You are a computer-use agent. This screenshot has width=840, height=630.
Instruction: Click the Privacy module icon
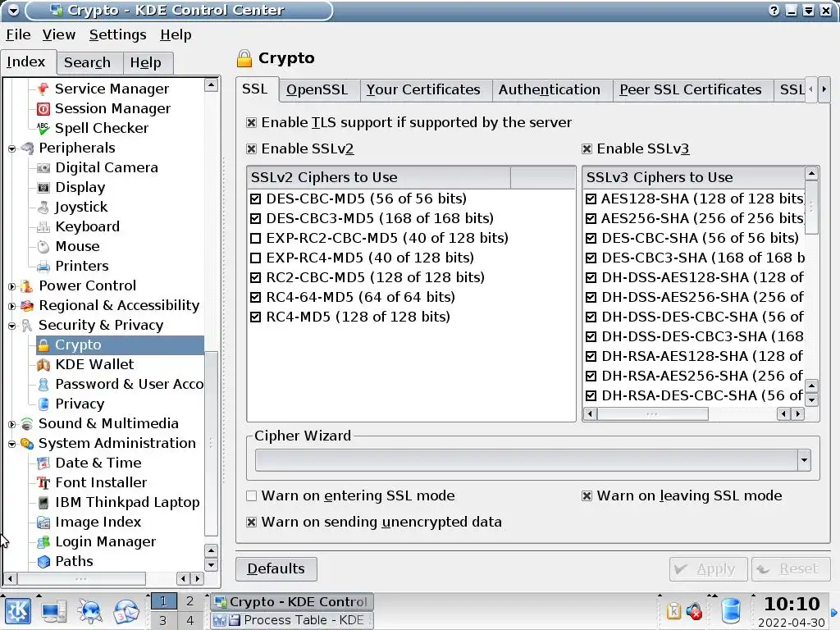(43, 404)
